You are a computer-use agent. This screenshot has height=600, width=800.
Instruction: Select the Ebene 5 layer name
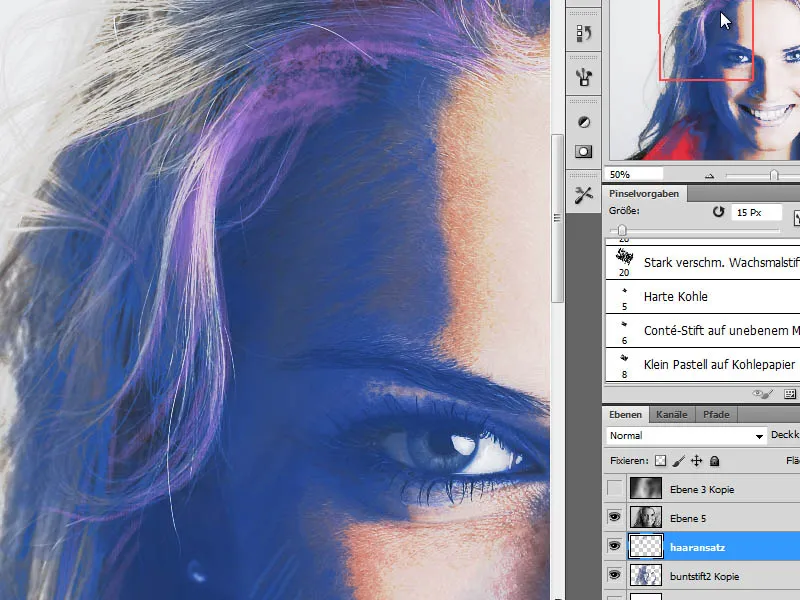pyautogui.click(x=688, y=518)
